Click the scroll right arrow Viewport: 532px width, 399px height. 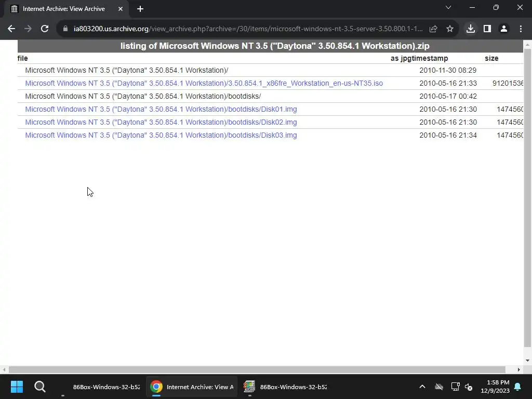519,369
